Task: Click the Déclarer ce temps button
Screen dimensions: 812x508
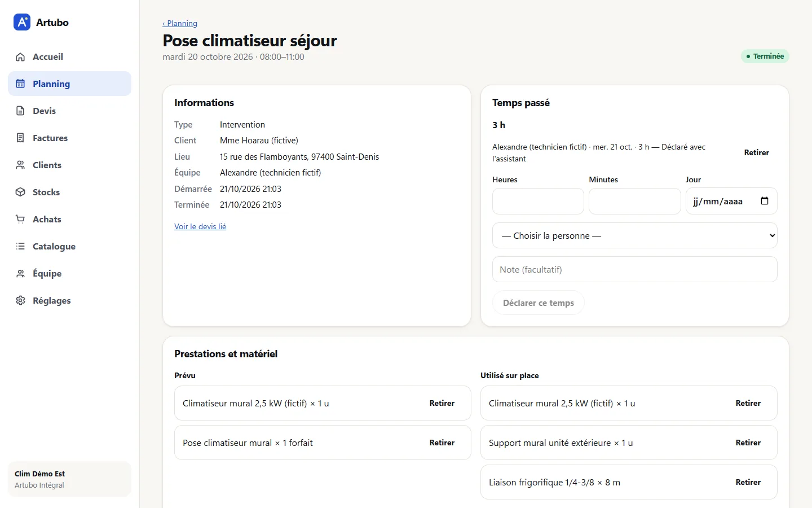Action: [x=539, y=303]
